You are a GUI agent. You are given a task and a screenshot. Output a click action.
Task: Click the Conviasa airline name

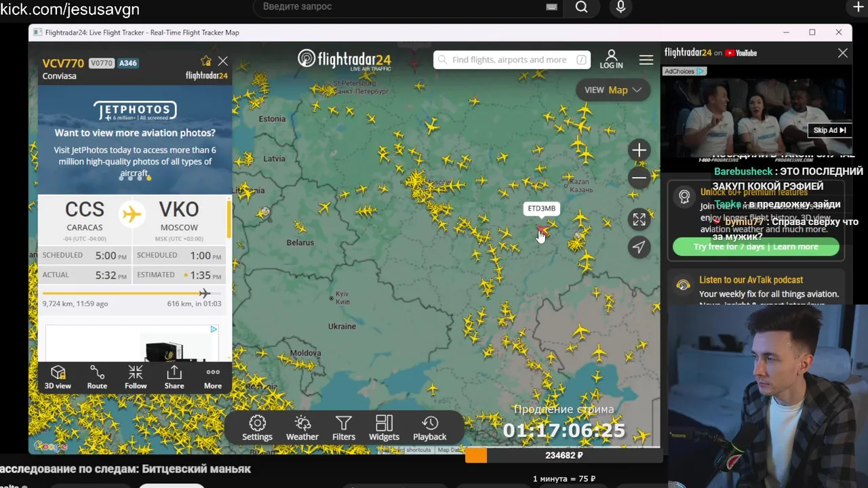[60, 76]
